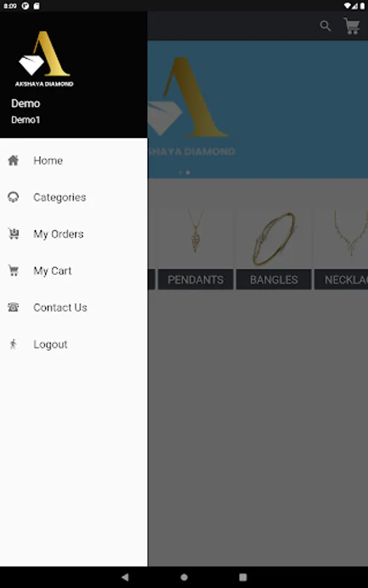This screenshot has height=588, width=368.
Task: Open Categories via the ring icon
Action: click(14, 197)
